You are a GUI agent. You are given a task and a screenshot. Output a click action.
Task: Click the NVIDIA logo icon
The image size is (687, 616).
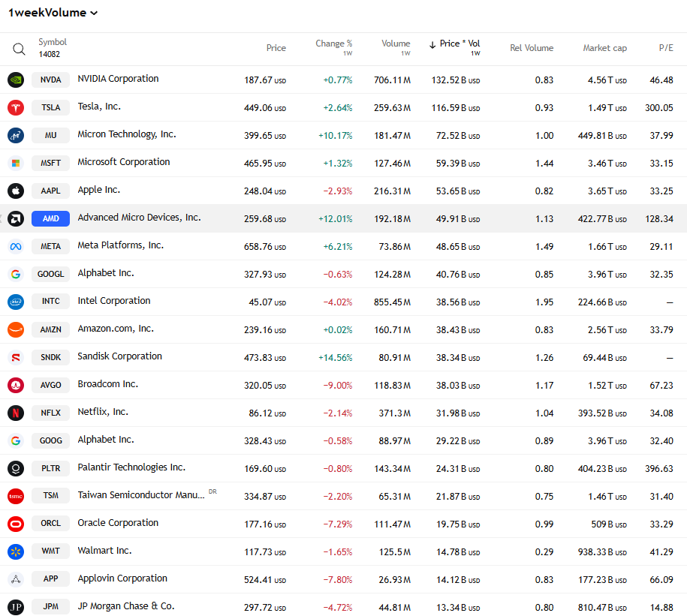click(x=16, y=80)
